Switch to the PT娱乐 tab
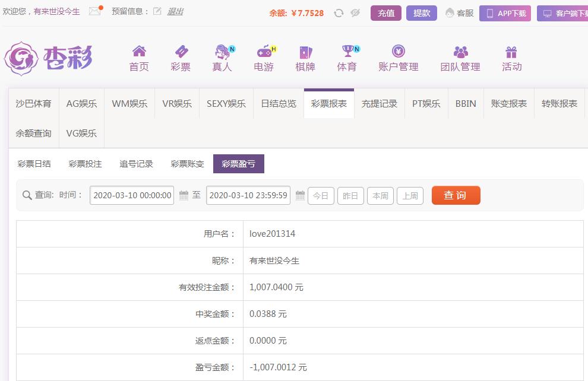This screenshot has height=381, width=588. coord(426,103)
